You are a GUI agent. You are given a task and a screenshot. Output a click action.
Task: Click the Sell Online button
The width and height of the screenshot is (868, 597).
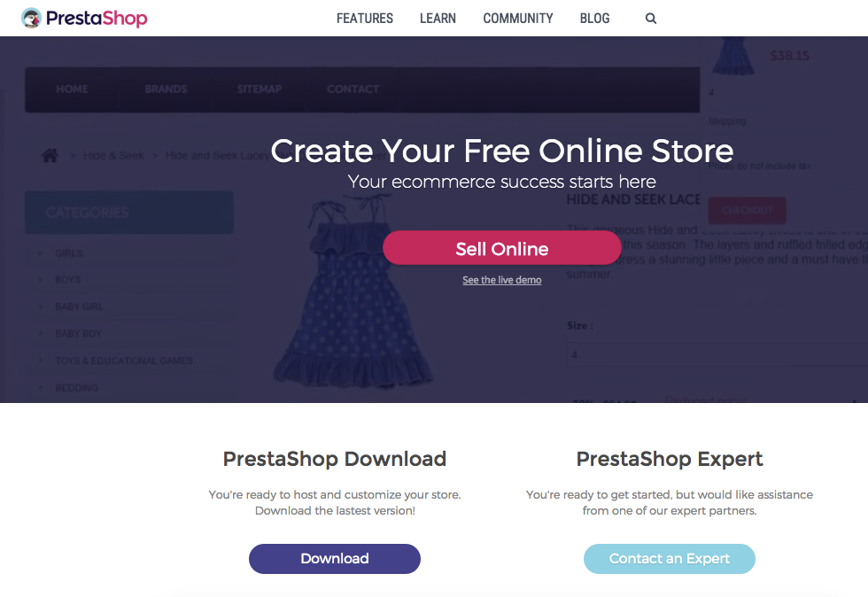click(502, 247)
